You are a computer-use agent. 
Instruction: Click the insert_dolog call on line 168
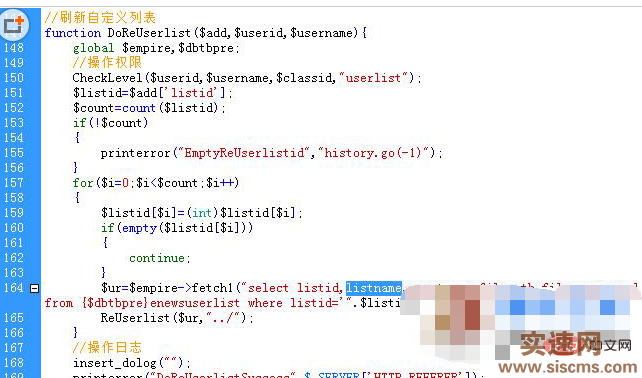131,363
